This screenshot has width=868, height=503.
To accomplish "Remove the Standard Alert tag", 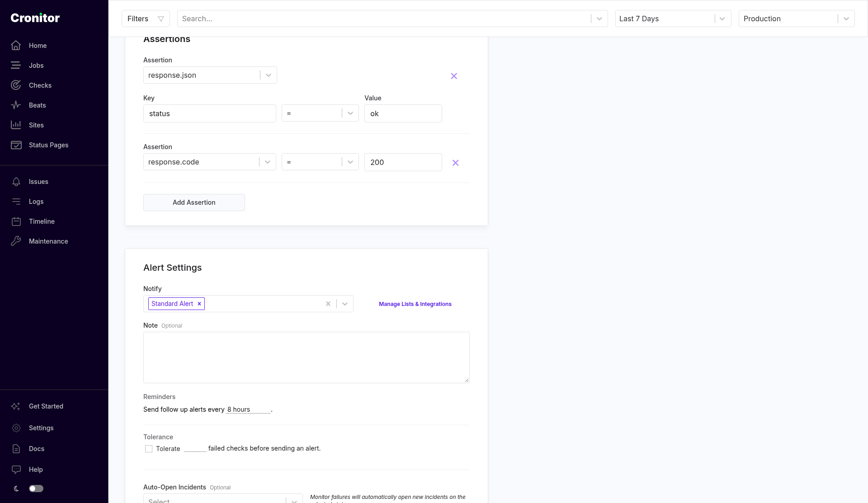I will tap(199, 304).
